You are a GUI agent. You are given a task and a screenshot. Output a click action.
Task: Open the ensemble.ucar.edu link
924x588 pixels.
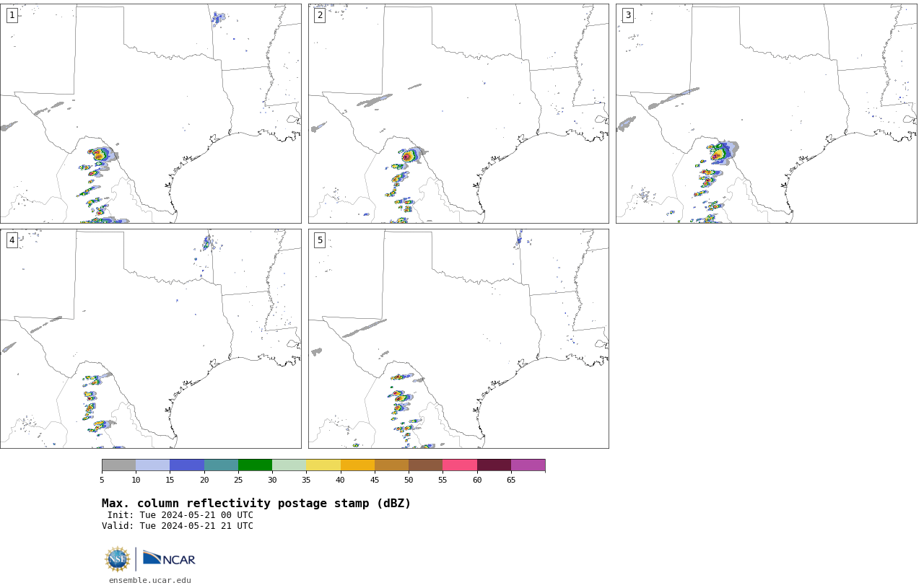click(x=150, y=580)
